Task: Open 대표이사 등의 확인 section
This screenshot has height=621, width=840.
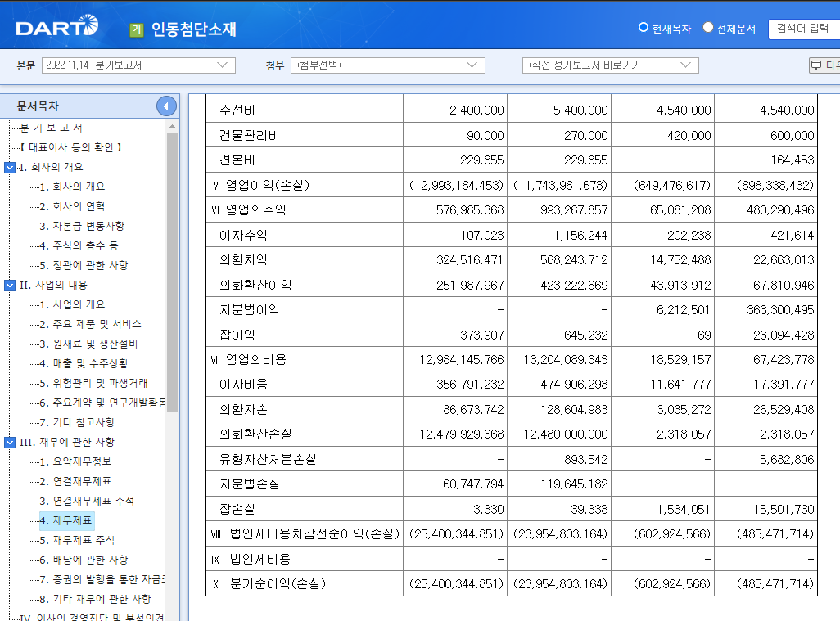Action: (x=71, y=147)
